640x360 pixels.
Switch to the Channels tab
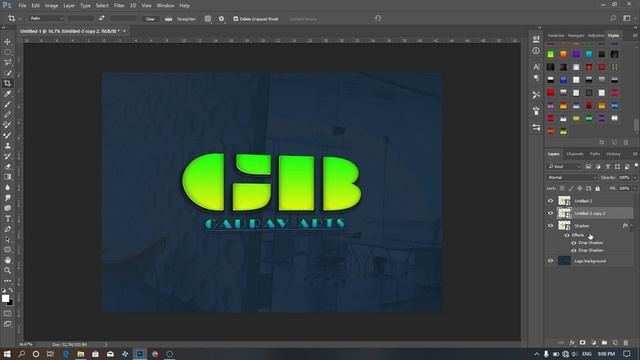click(x=575, y=154)
